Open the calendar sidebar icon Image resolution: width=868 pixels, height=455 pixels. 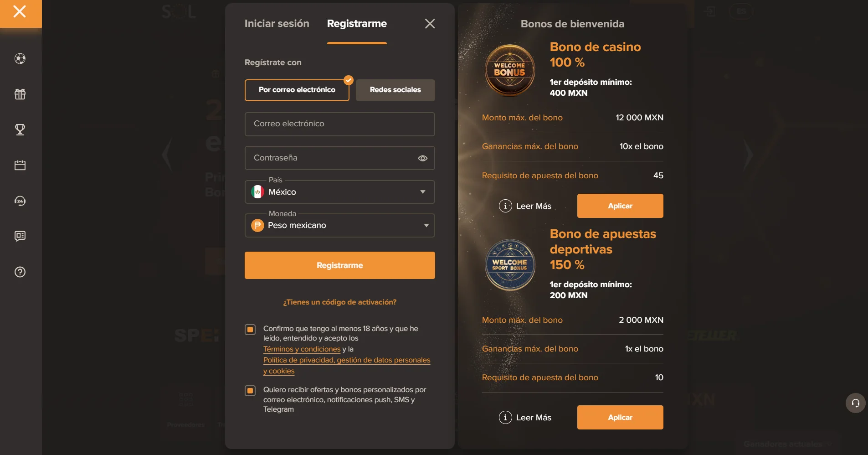point(20,165)
